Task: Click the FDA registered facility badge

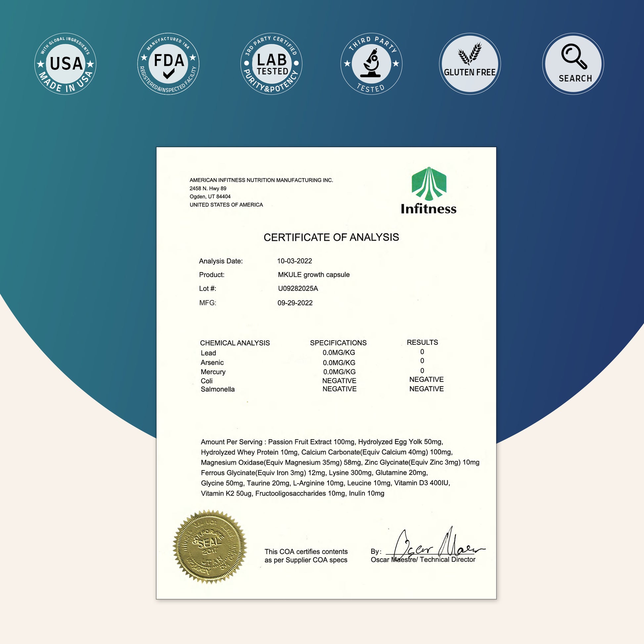Action: coord(168,64)
